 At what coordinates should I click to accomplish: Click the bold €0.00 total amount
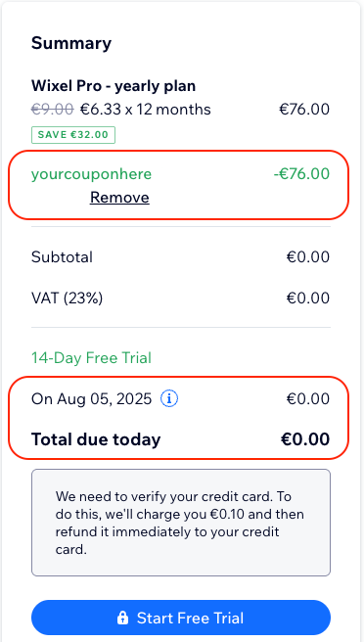click(305, 439)
